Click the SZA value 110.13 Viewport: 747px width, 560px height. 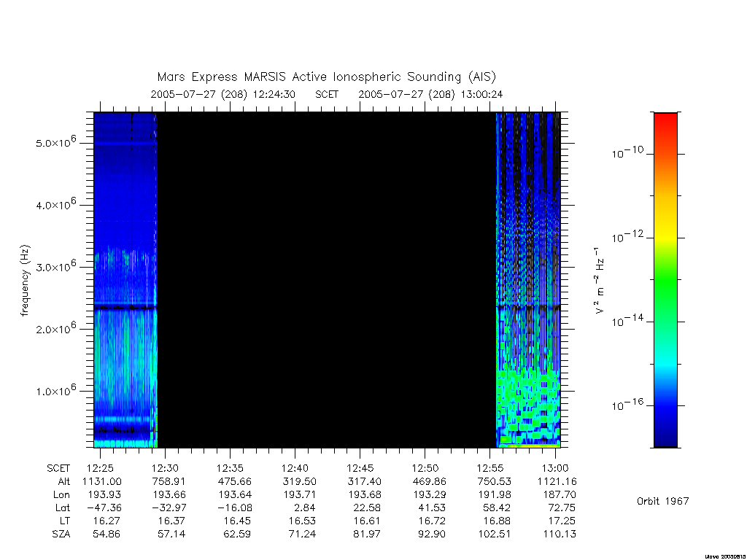560,534
